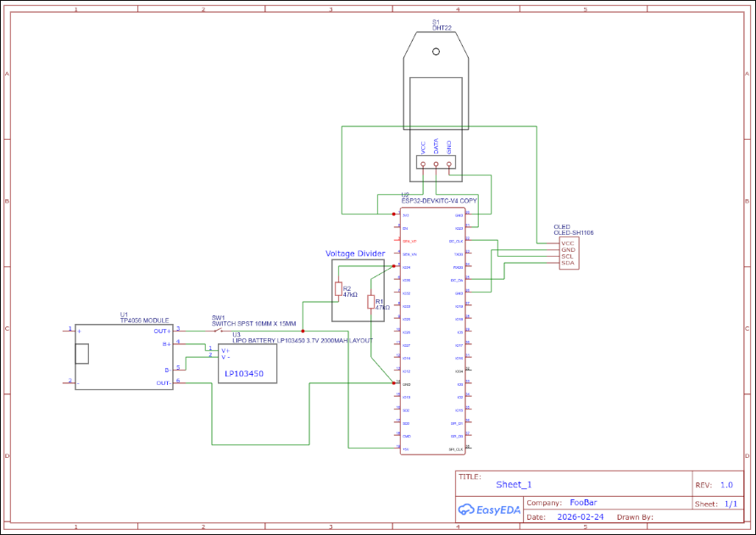Click the DHT22 VCC pin circle
This screenshot has height=535, width=756.
click(x=423, y=164)
